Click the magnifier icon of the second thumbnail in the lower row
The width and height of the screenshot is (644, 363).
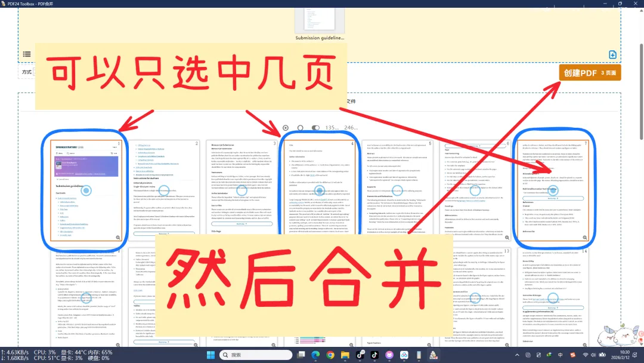click(196, 345)
